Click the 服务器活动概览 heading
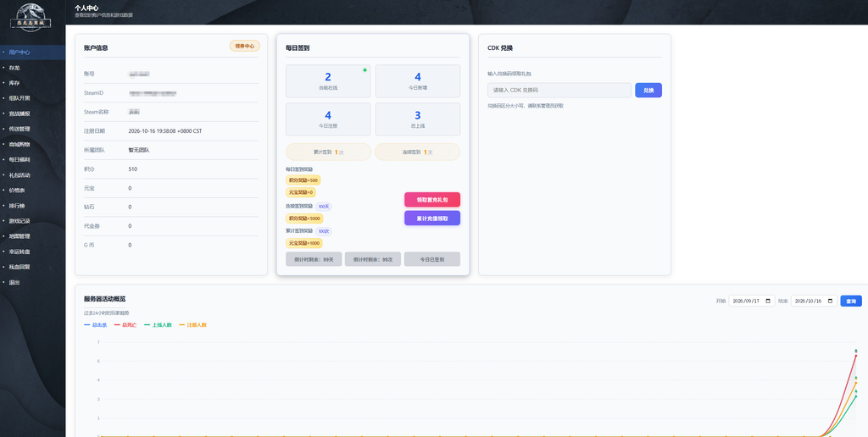 (104, 299)
